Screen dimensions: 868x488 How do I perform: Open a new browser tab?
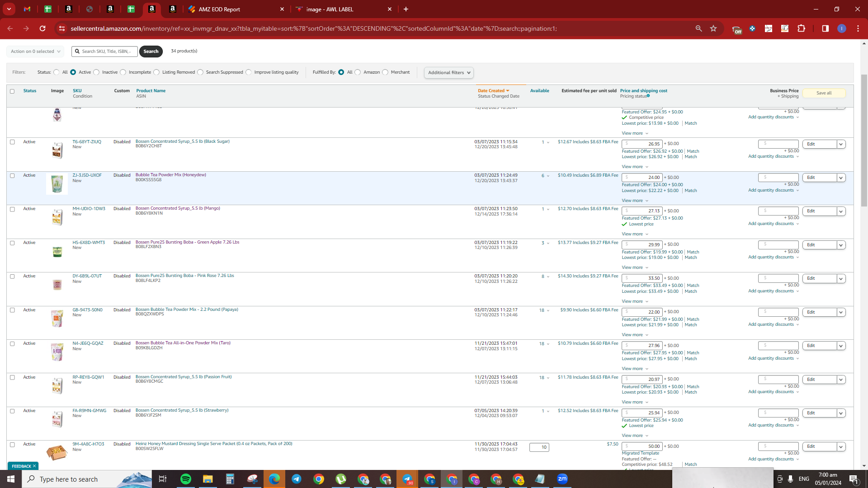(x=406, y=9)
